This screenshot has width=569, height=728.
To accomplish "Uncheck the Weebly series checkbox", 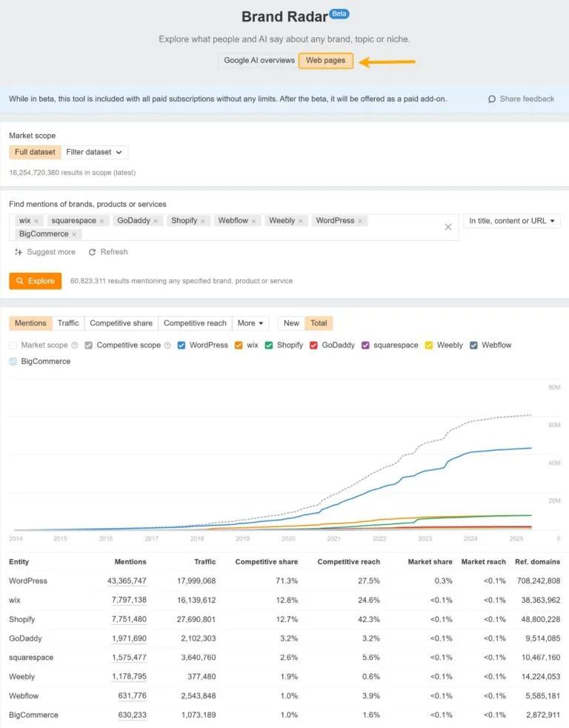I will coord(429,345).
